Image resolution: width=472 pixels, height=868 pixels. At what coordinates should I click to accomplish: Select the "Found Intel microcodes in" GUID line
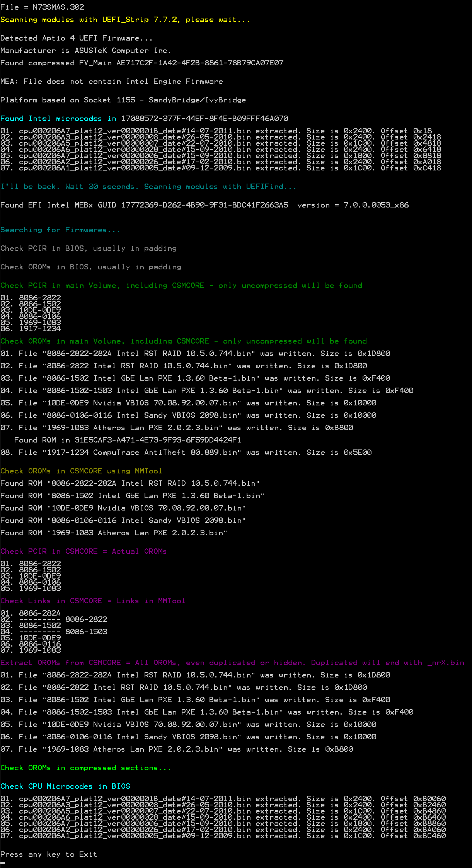pyautogui.click(x=144, y=119)
